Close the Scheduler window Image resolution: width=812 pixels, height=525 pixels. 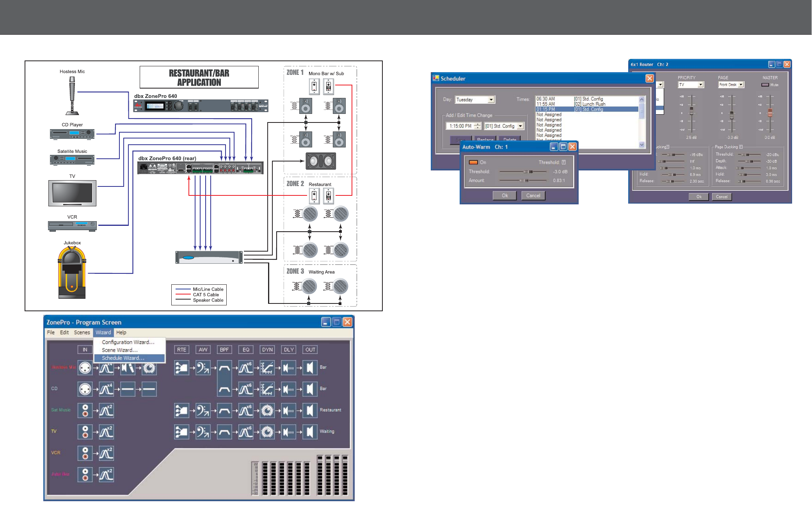pyautogui.click(x=649, y=78)
